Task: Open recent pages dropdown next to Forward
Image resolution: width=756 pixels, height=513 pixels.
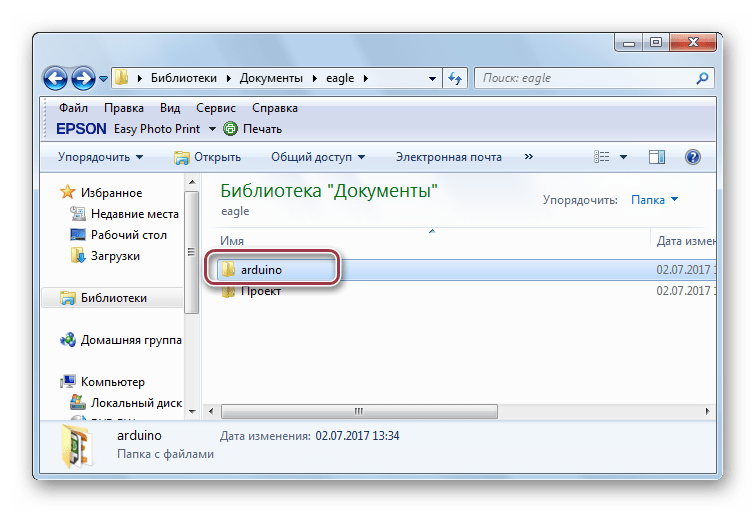Action: pos(103,78)
